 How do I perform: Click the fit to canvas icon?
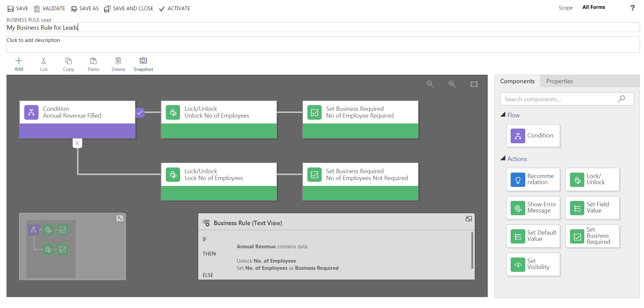474,84
